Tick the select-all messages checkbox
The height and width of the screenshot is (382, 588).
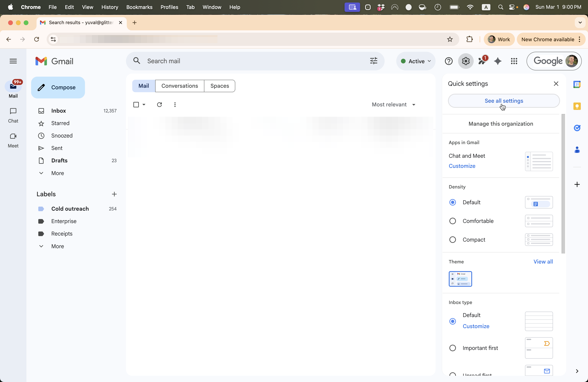click(x=136, y=104)
